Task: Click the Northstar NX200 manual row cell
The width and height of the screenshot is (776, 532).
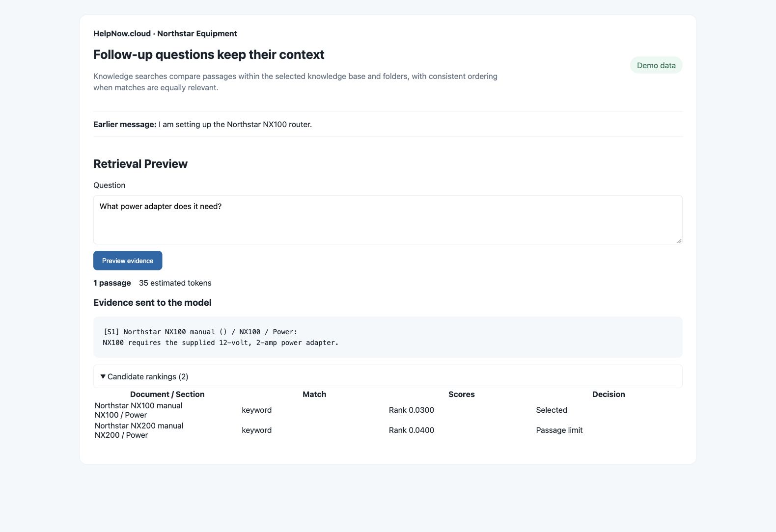Action: pyautogui.click(x=167, y=430)
